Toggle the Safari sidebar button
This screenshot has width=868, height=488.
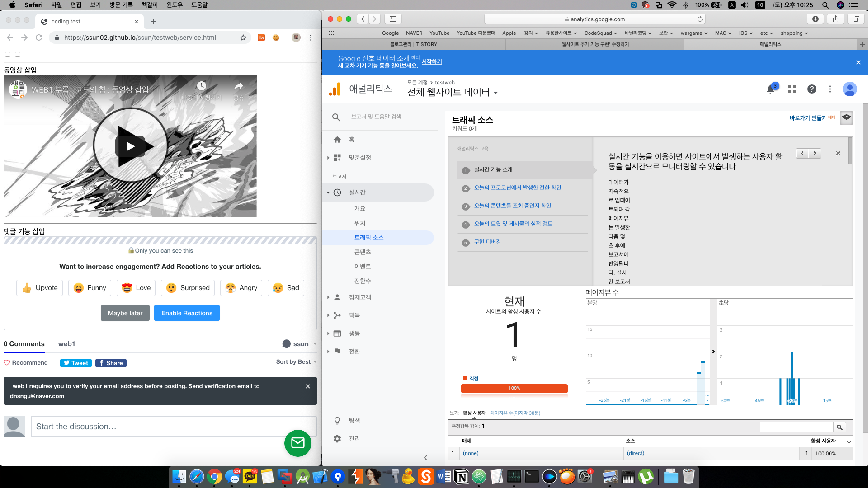pos(393,19)
